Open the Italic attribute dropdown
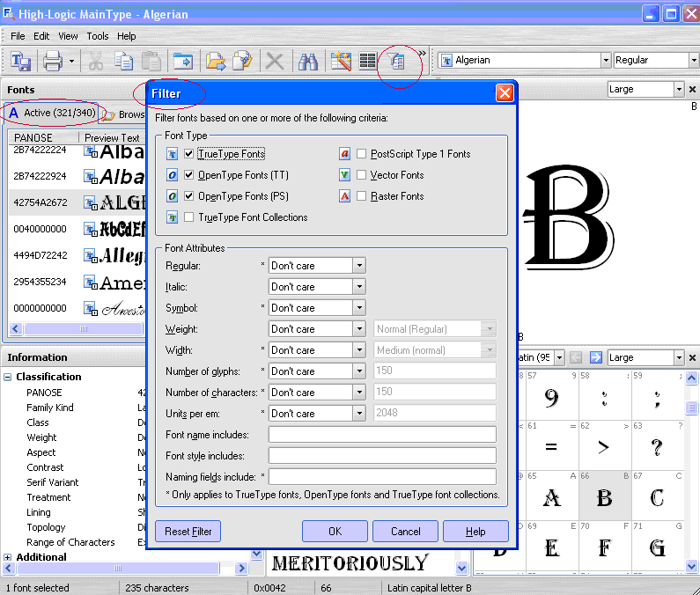700x595 pixels. click(x=359, y=287)
